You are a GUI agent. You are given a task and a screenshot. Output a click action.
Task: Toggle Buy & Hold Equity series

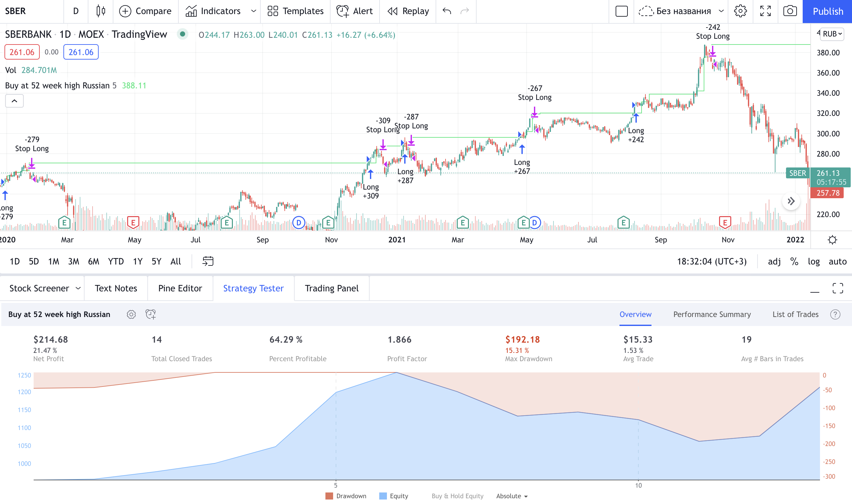[457, 496]
